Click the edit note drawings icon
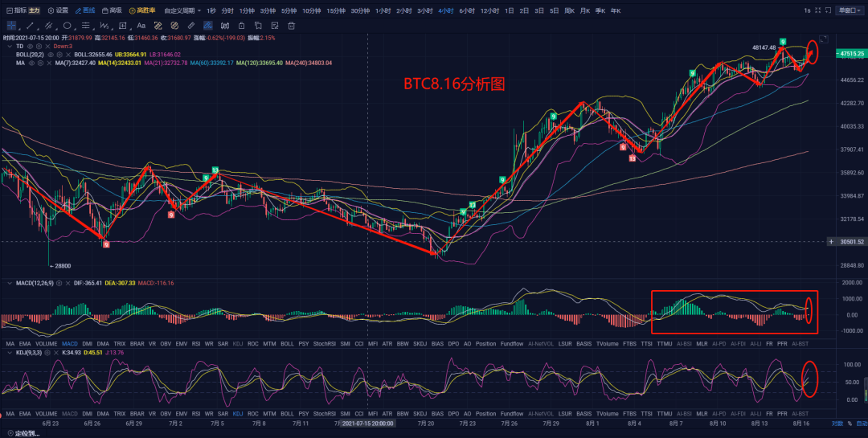 275,26
